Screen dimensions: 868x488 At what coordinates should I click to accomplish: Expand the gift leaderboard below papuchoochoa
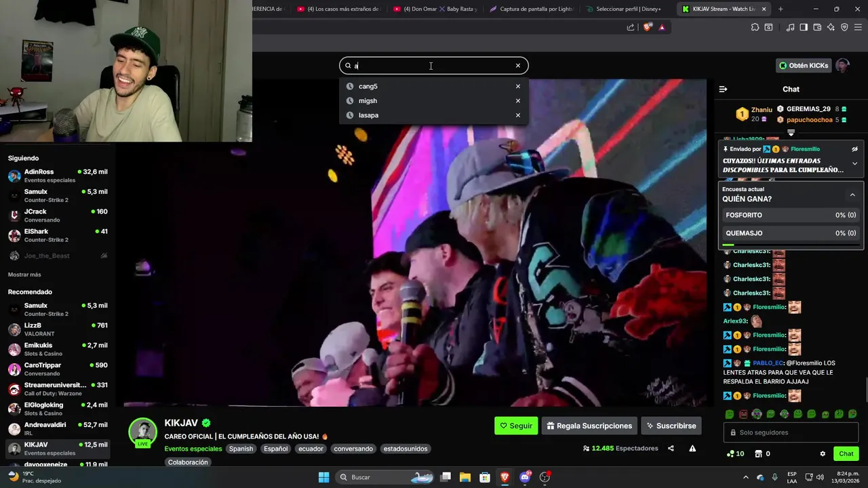point(791,133)
